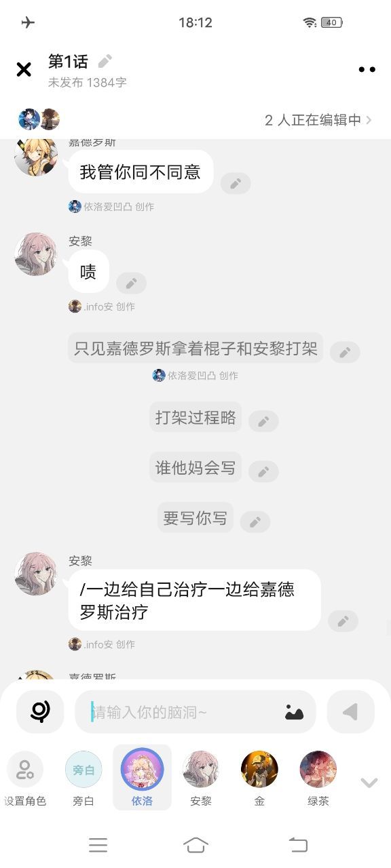Expand the 2 人正在编辑中 editors list
Screen dimensions: 391x868
click(318, 120)
